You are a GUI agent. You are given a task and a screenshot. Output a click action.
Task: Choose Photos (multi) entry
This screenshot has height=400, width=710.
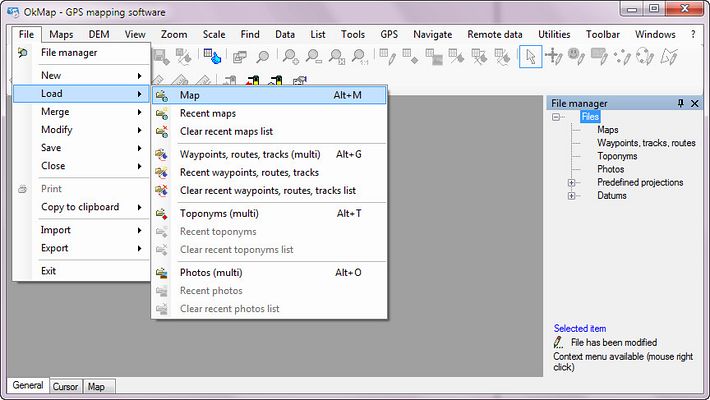[x=269, y=273]
